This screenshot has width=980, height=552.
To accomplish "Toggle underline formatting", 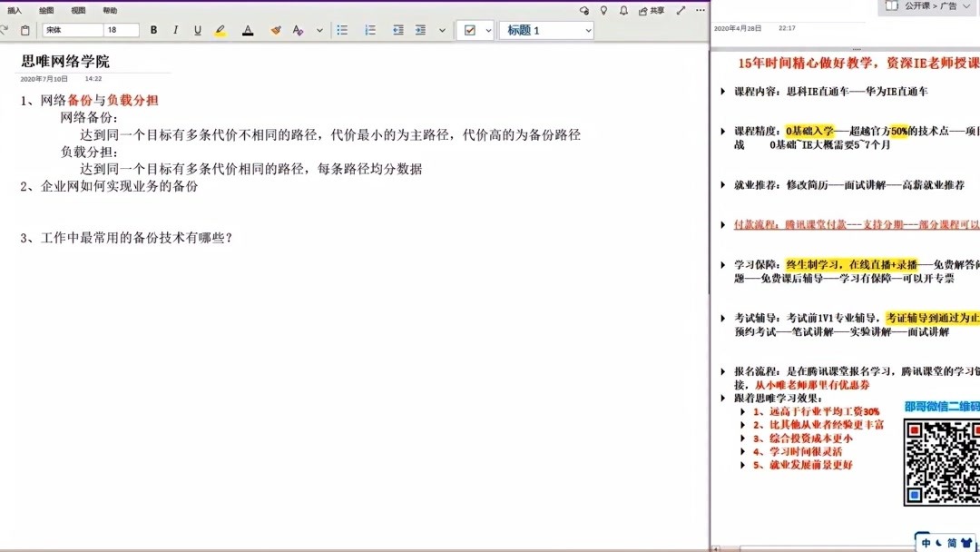I will [x=196, y=30].
